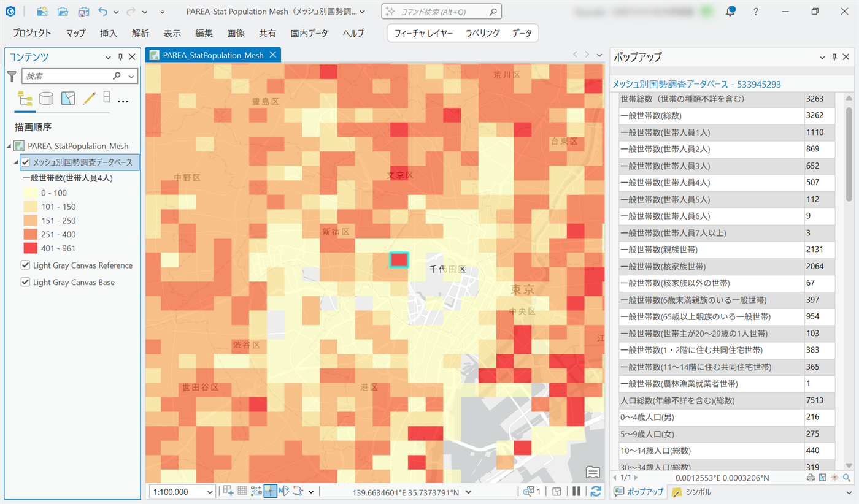The height and width of the screenshot is (504, 859).
Task: Open the map scale 1:100,000 dropdown
Action: click(210, 492)
